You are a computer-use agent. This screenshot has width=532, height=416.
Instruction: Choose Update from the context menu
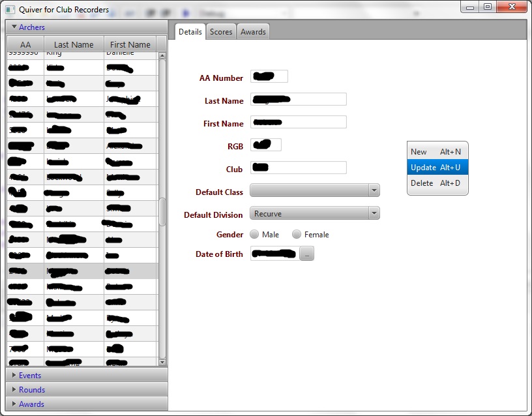click(x=437, y=168)
